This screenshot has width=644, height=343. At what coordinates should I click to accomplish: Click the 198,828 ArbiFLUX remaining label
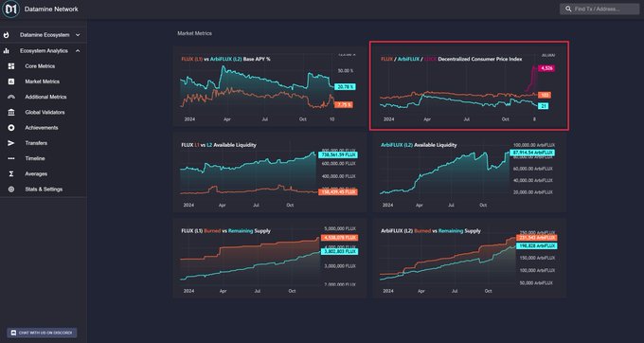point(537,245)
